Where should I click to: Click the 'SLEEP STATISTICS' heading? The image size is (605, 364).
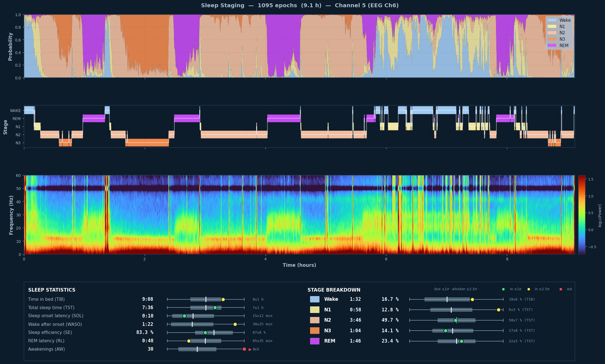pyautogui.click(x=52, y=290)
